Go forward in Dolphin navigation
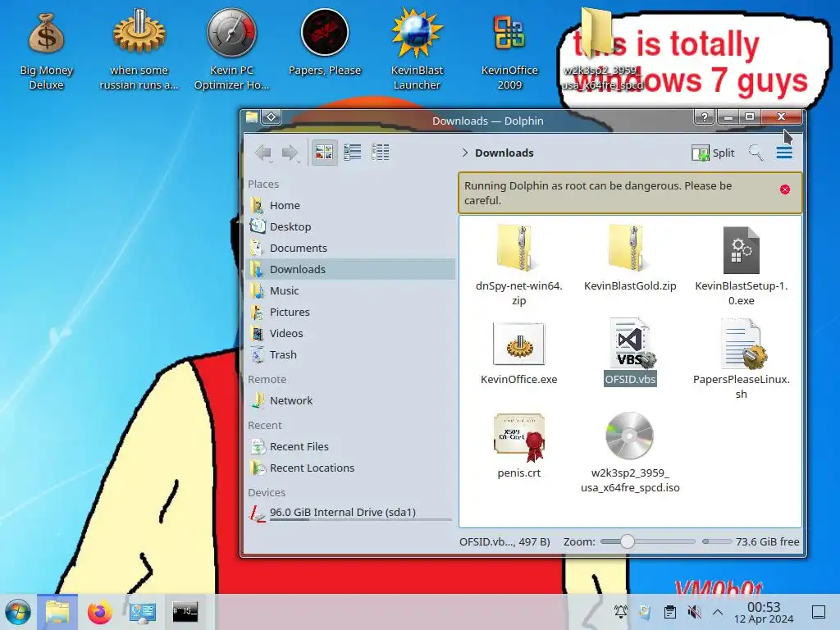 (290, 153)
